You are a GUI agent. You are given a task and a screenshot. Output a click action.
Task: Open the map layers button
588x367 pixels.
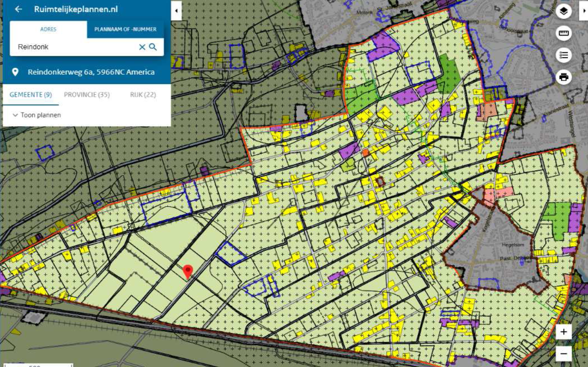564,11
